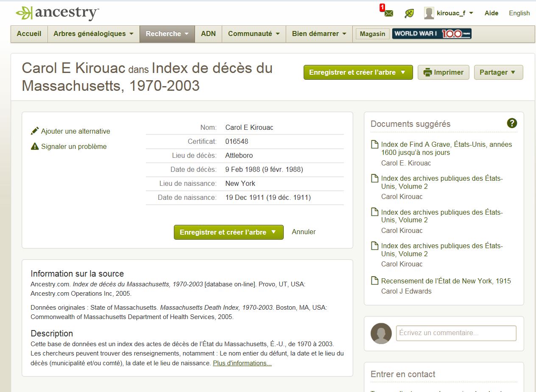Go to the Accueil tab

click(29, 34)
